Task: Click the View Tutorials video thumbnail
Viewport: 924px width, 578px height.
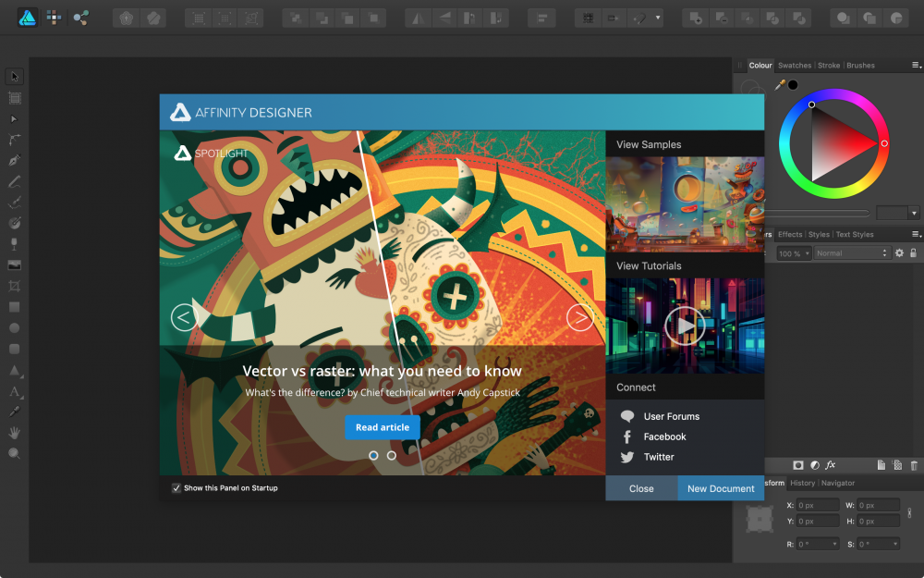Action: click(x=685, y=325)
